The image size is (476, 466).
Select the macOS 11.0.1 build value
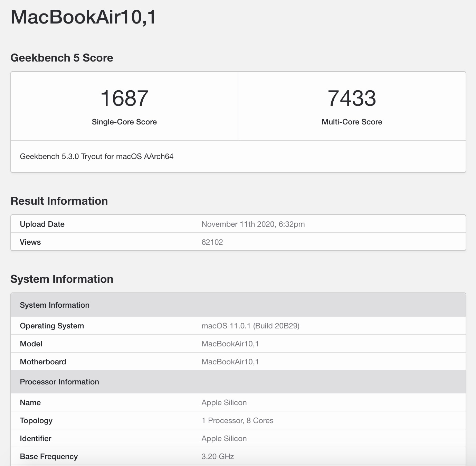coord(250,326)
